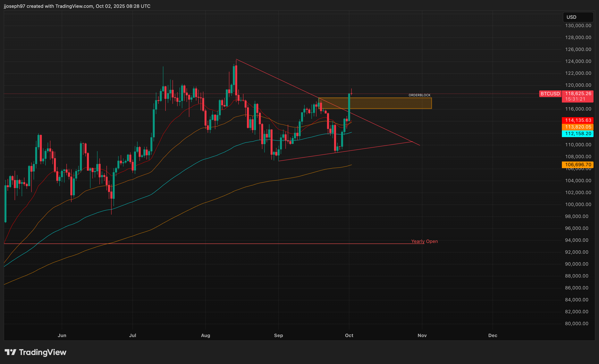599x364 pixels.
Task: Click the TradingView logo icon
Action: click(11, 352)
